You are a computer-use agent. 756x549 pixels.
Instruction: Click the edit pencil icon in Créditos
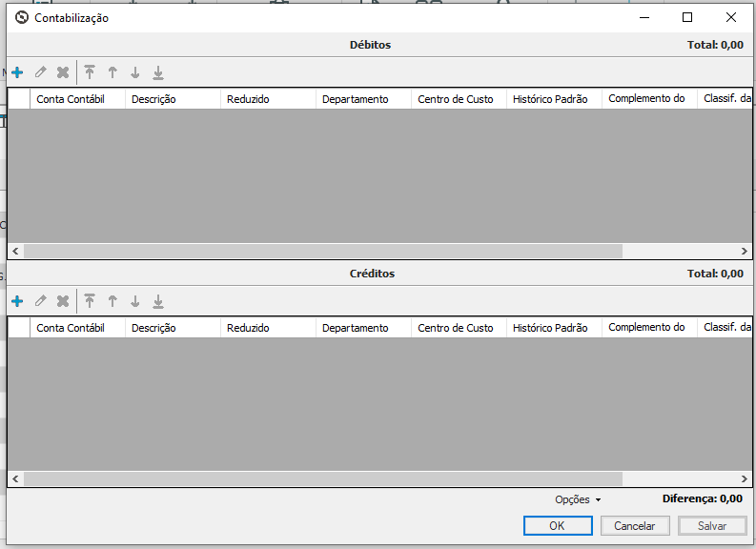click(40, 301)
